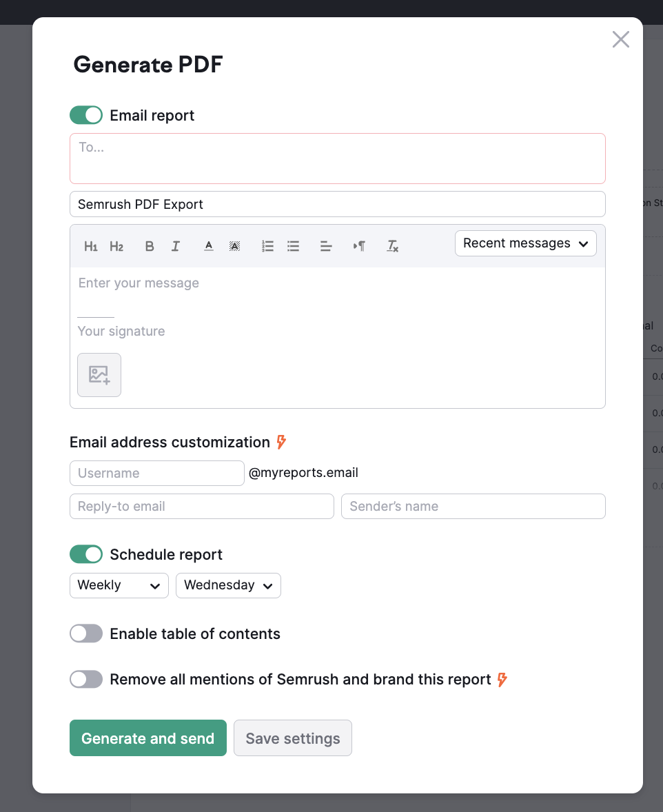Open the text background highlight picker
The height and width of the screenshot is (812, 663).
[234, 247]
